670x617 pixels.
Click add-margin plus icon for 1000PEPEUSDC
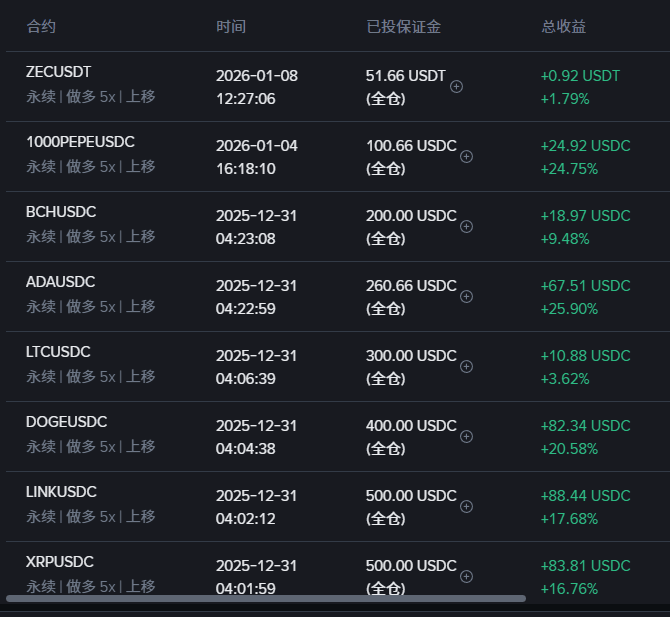(466, 157)
